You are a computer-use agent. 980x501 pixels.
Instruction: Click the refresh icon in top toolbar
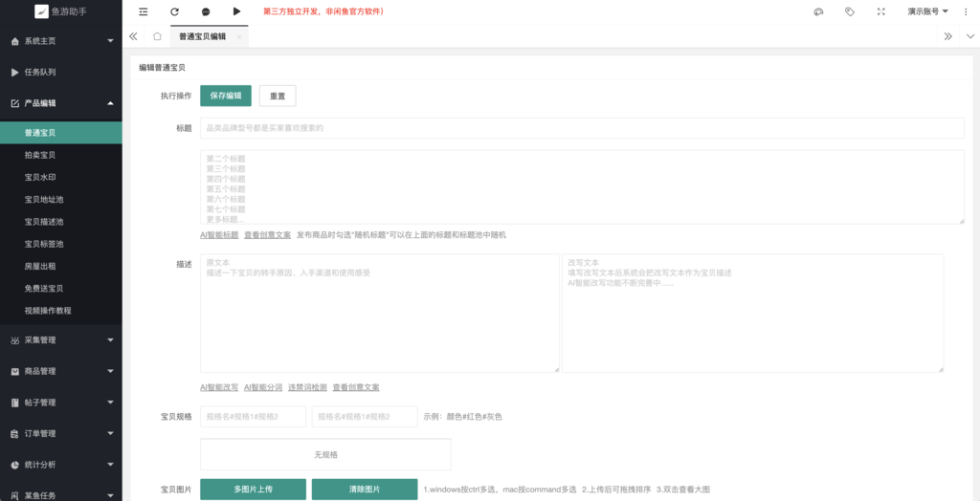(x=174, y=11)
